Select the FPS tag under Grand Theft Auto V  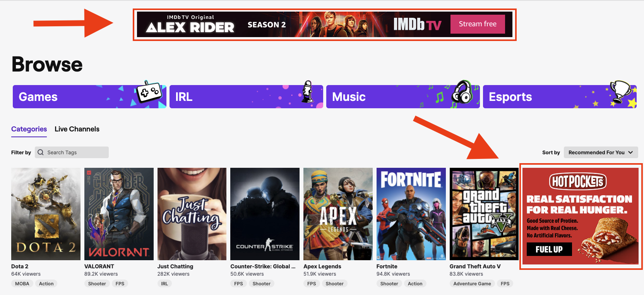(x=505, y=283)
